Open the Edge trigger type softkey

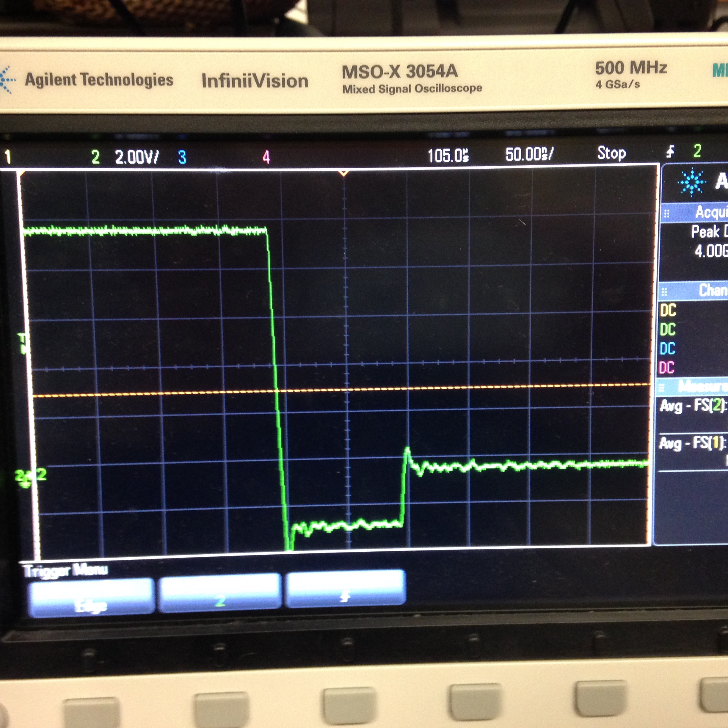(92, 599)
